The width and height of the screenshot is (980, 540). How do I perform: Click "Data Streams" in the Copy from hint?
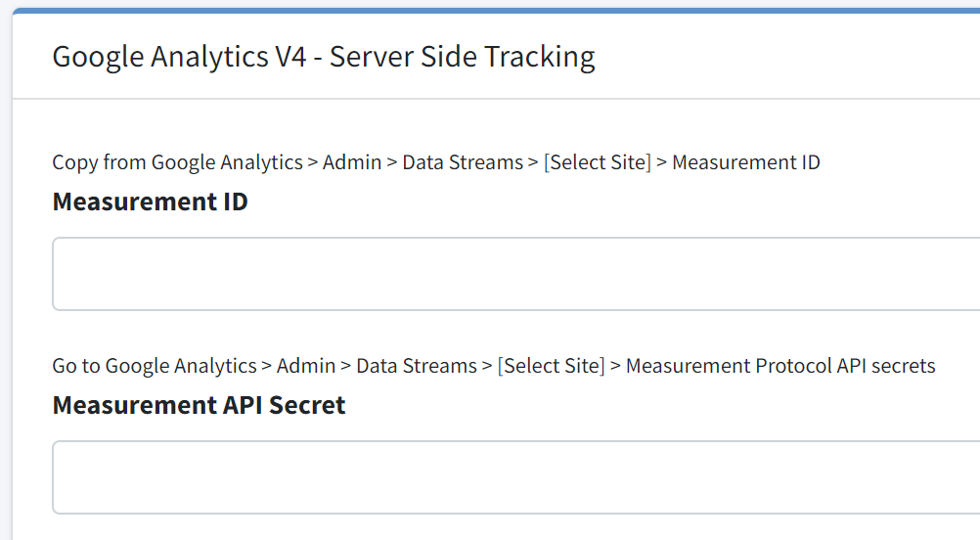pyautogui.click(x=463, y=162)
